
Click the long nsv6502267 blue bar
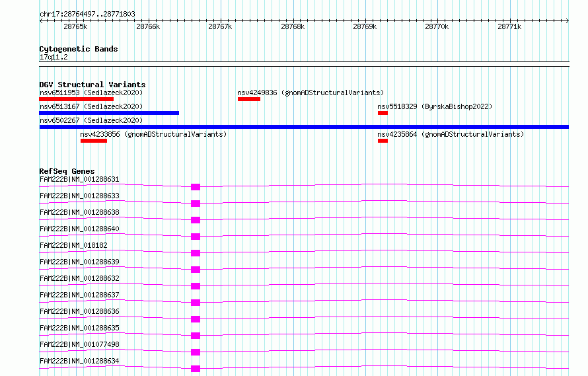pos(304,127)
